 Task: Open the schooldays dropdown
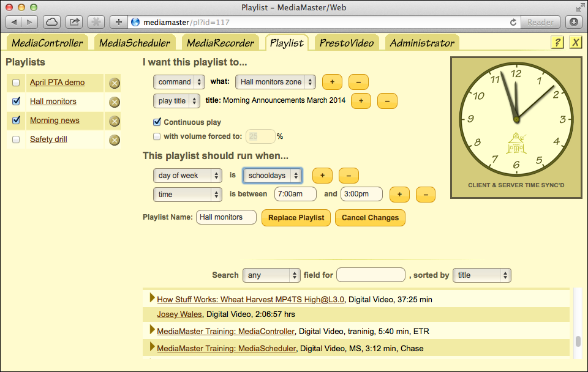coord(272,176)
